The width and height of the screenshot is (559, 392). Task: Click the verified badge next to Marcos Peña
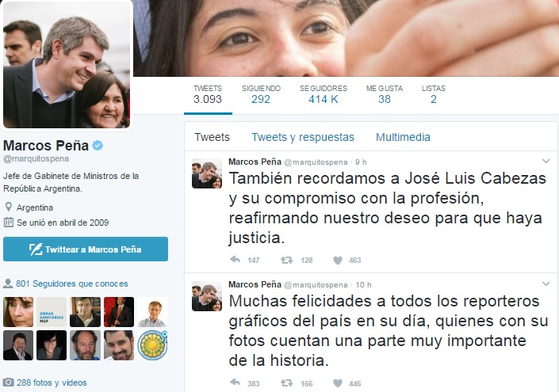coord(98,145)
